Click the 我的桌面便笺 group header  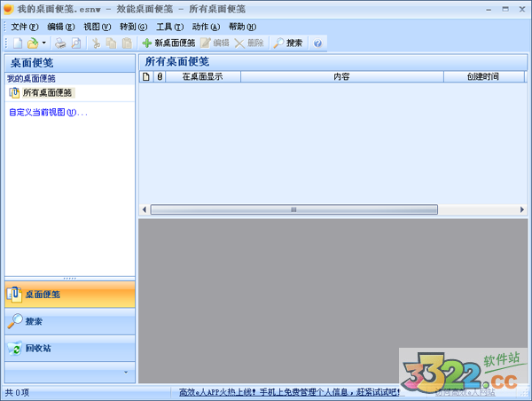click(x=69, y=79)
